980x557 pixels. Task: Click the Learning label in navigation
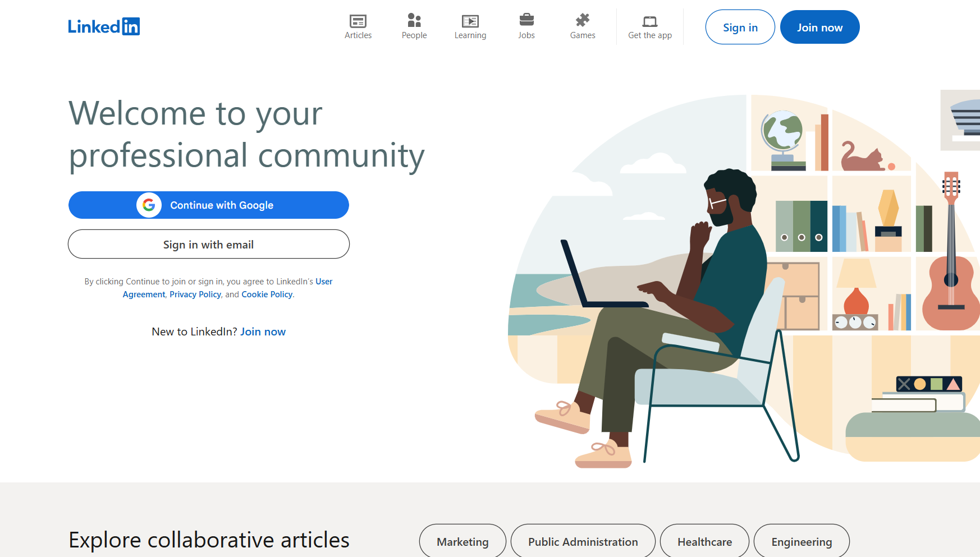click(x=470, y=35)
